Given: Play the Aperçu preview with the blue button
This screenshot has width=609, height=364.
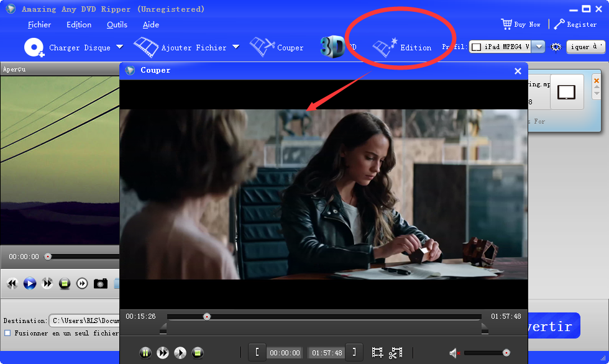Looking at the screenshot, I should pyautogui.click(x=30, y=284).
